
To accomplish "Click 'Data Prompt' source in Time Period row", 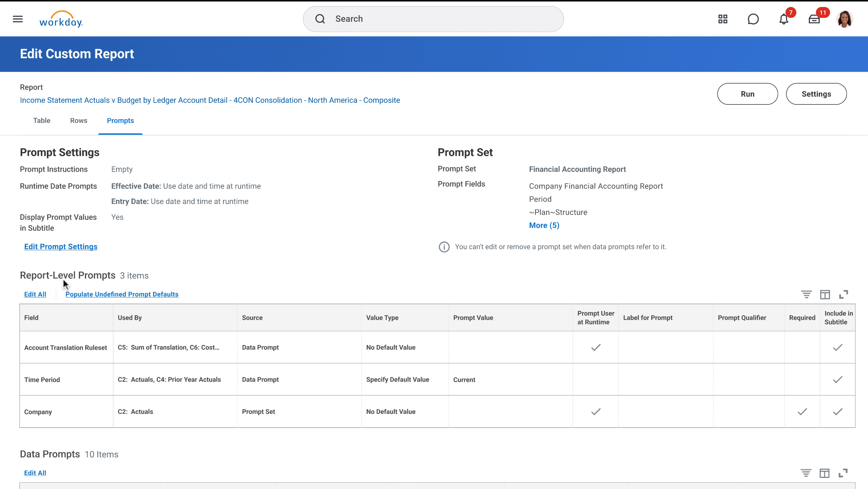I will point(260,379).
